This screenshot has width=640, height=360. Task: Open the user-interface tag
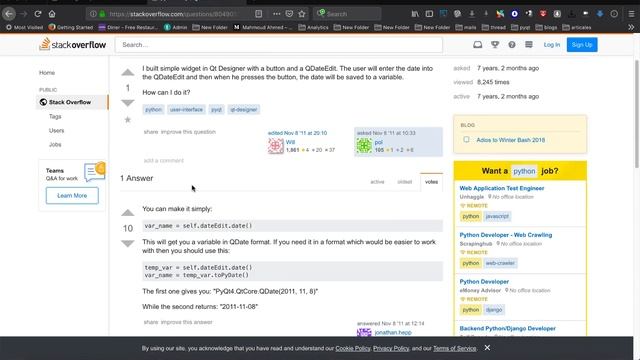[x=186, y=109]
